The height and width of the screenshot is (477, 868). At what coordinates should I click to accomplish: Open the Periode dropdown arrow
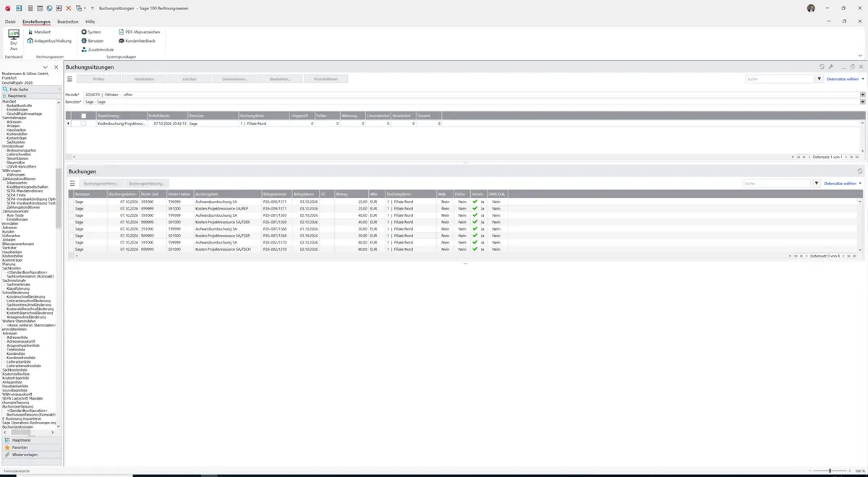(x=862, y=95)
